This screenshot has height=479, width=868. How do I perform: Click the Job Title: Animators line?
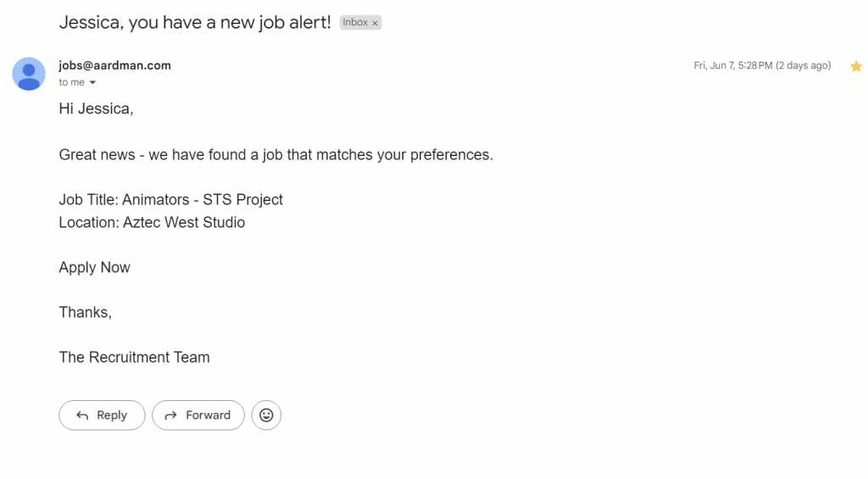[x=171, y=199]
